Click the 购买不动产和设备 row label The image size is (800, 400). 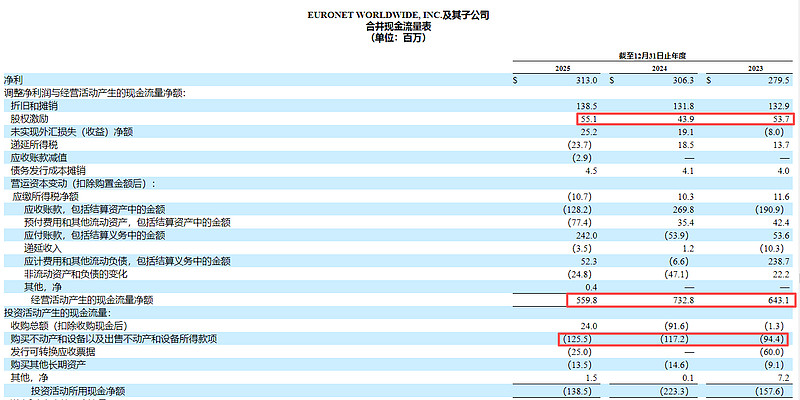[114, 339]
